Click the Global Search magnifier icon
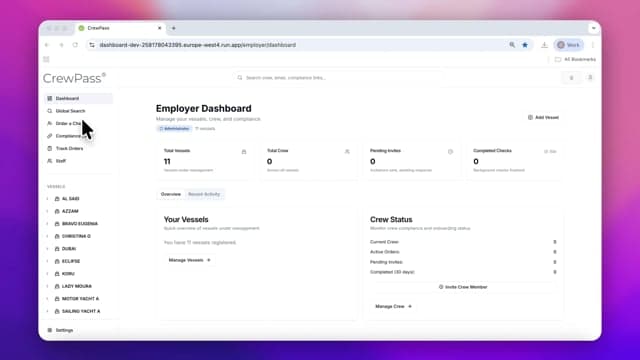 (x=50, y=111)
